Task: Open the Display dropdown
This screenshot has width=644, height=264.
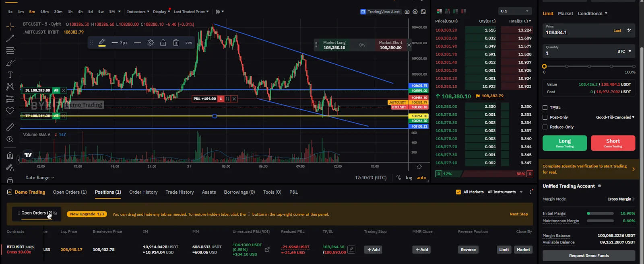Action: [x=161, y=12]
